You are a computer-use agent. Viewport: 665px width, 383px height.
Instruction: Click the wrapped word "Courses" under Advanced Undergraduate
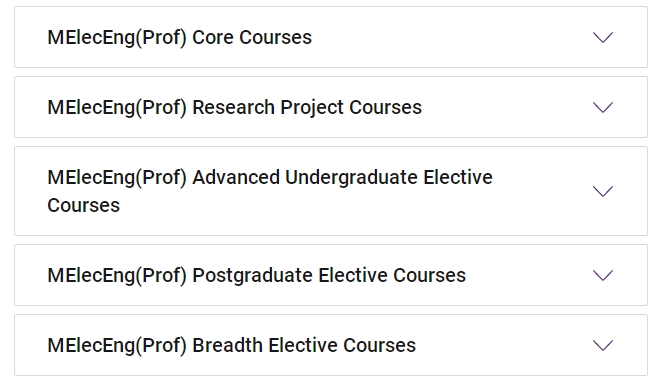coord(84,206)
